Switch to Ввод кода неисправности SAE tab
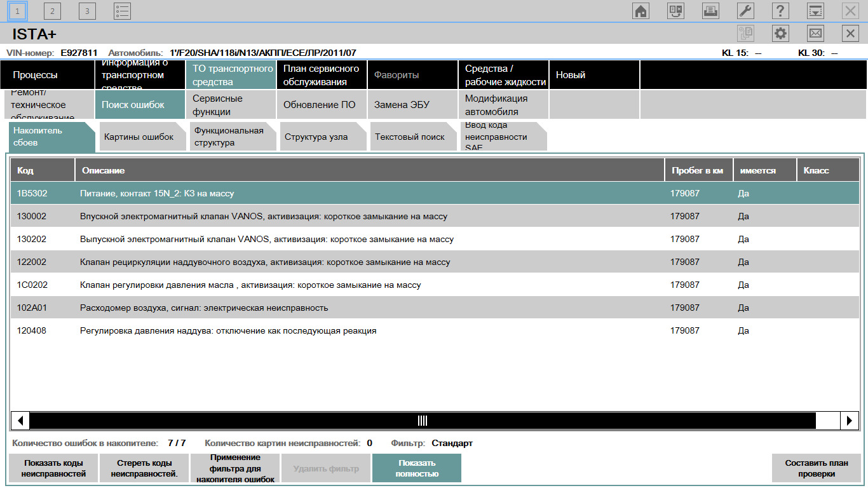868x488 pixels. [x=505, y=137]
